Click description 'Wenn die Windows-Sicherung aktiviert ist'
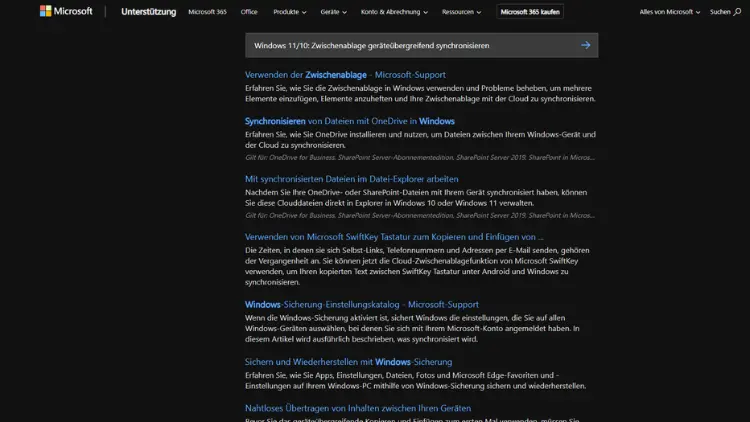This screenshot has height=422, width=750. [412, 328]
